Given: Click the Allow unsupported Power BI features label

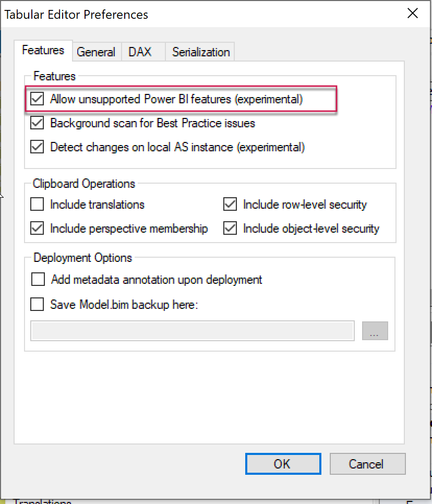Looking at the screenshot, I should (x=176, y=99).
